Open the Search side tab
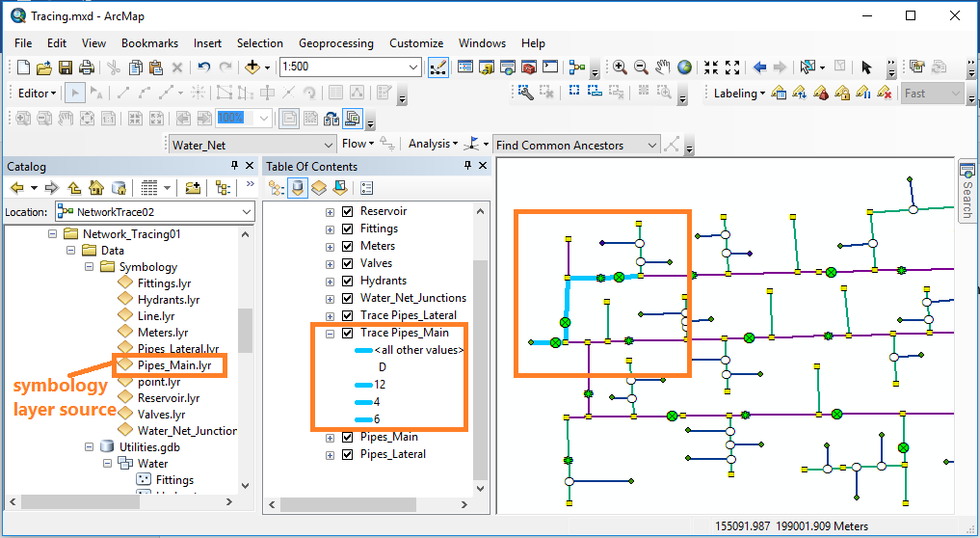980x538 pixels. tap(967, 192)
